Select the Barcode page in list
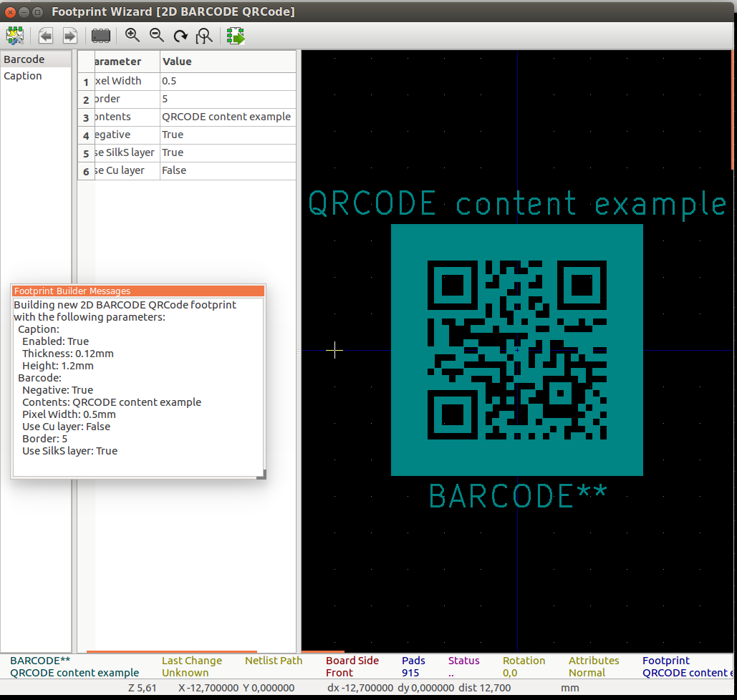 pos(24,59)
